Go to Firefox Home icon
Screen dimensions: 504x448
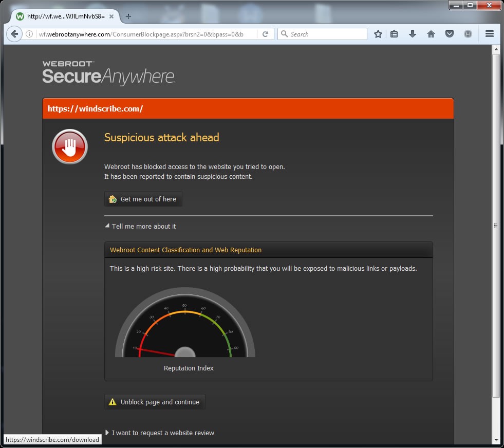[431, 34]
